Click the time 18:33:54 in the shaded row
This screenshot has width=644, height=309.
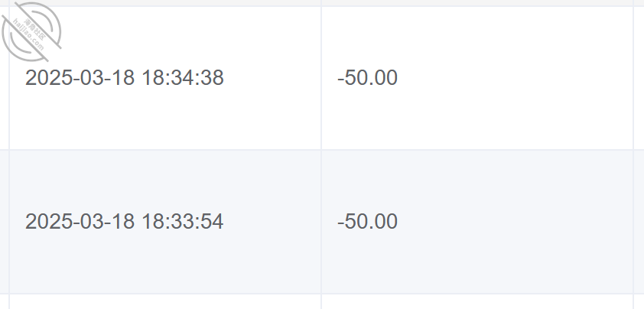pyautogui.click(x=183, y=222)
